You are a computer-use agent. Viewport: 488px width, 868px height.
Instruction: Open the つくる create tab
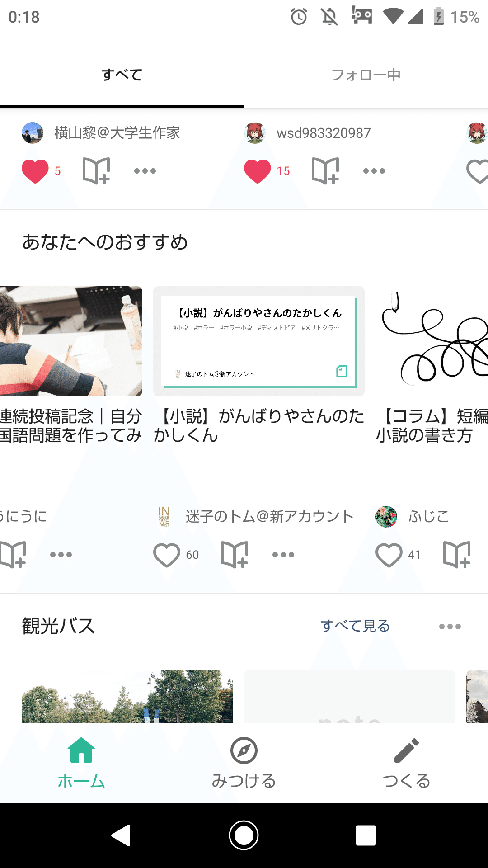(407, 763)
